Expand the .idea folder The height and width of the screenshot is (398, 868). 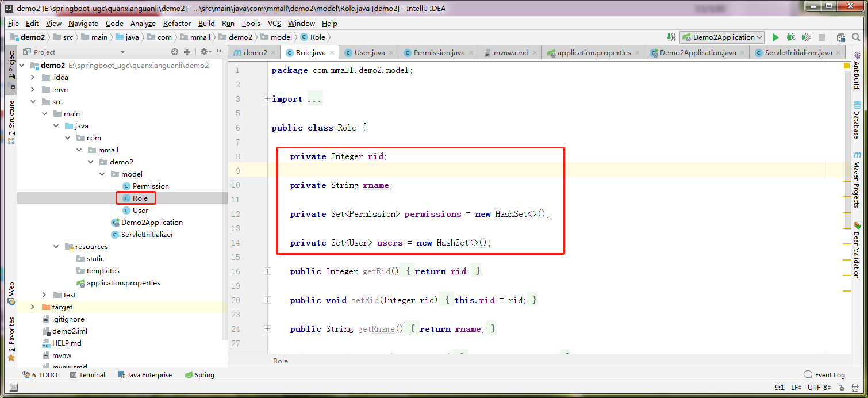coord(32,77)
